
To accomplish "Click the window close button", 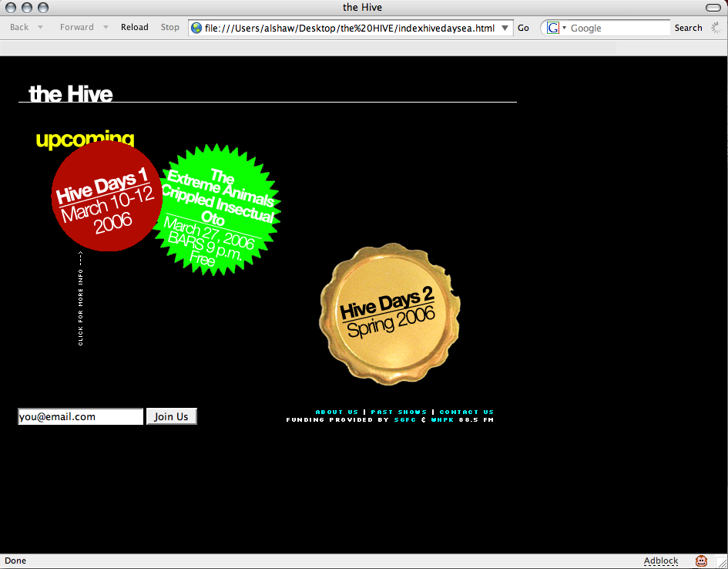I will point(11,8).
